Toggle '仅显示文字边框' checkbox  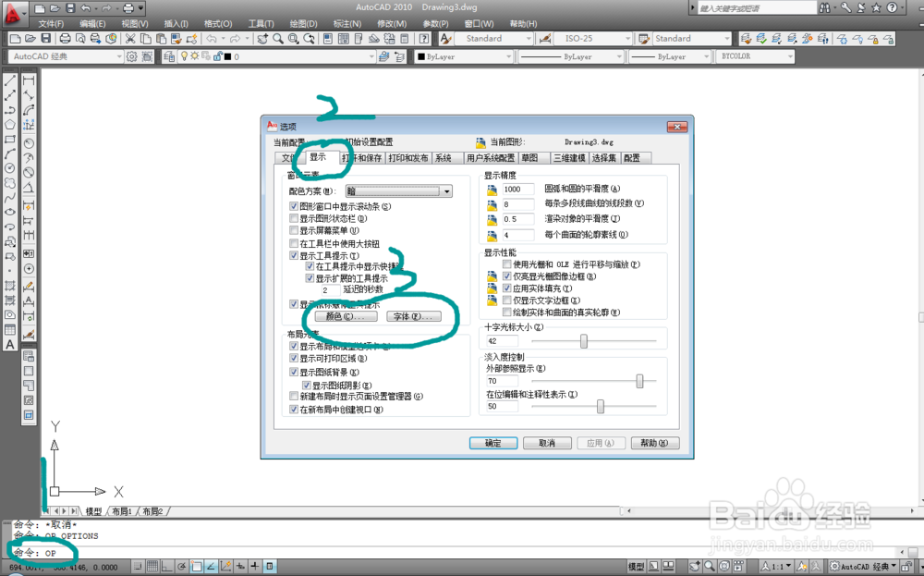point(506,300)
